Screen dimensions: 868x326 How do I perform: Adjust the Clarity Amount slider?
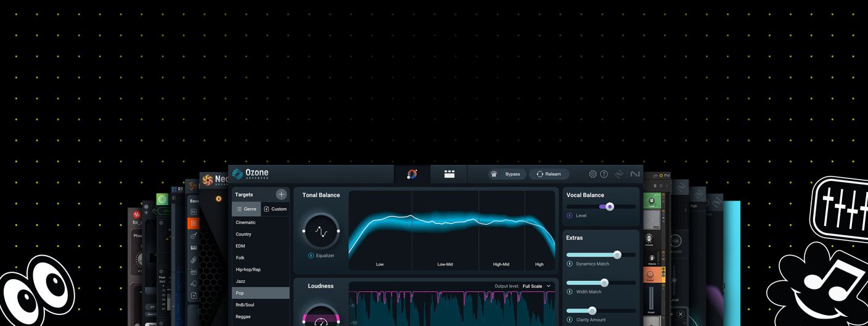click(x=601, y=311)
